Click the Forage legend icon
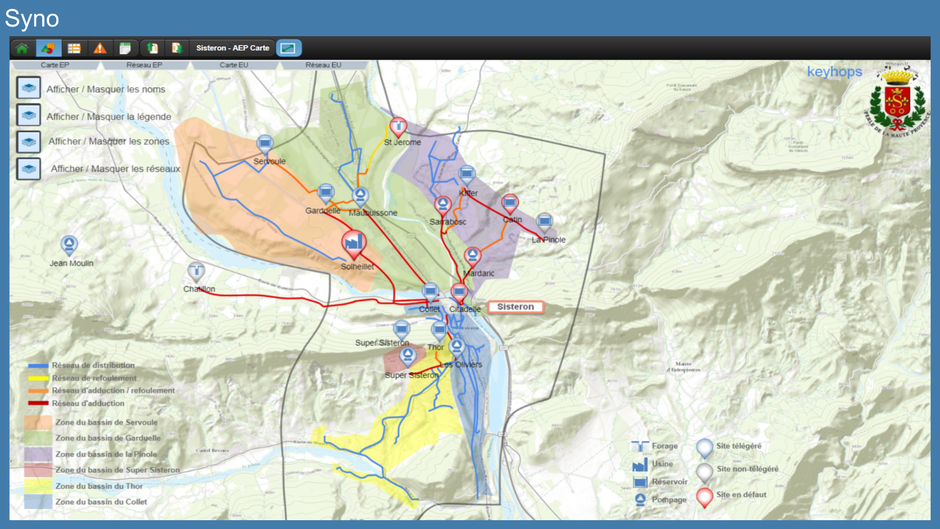 [640, 446]
